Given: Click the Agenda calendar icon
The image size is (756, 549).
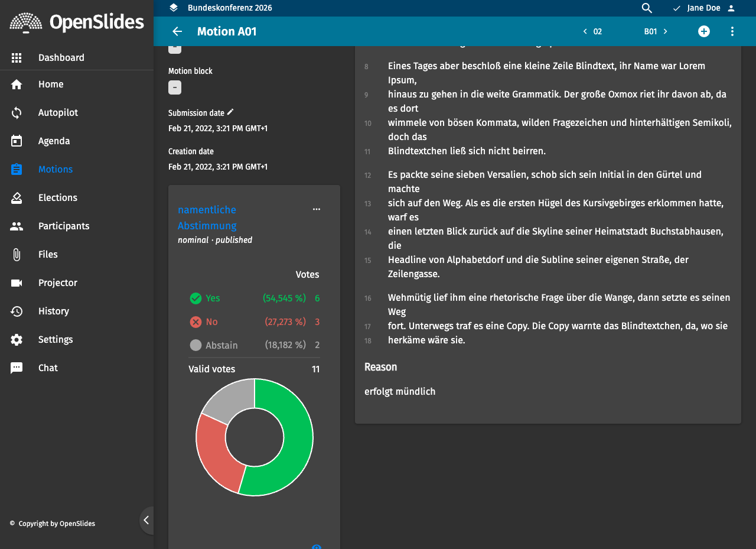Looking at the screenshot, I should [x=17, y=141].
